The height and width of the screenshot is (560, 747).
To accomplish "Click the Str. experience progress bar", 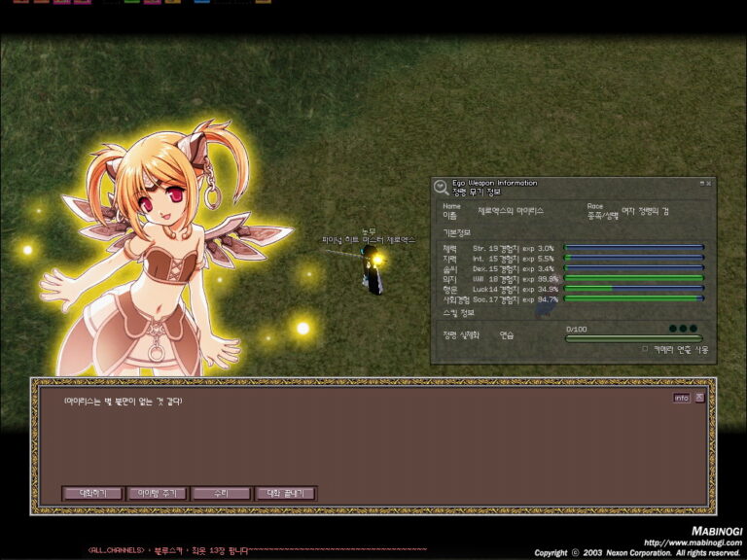I will pos(633,247).
